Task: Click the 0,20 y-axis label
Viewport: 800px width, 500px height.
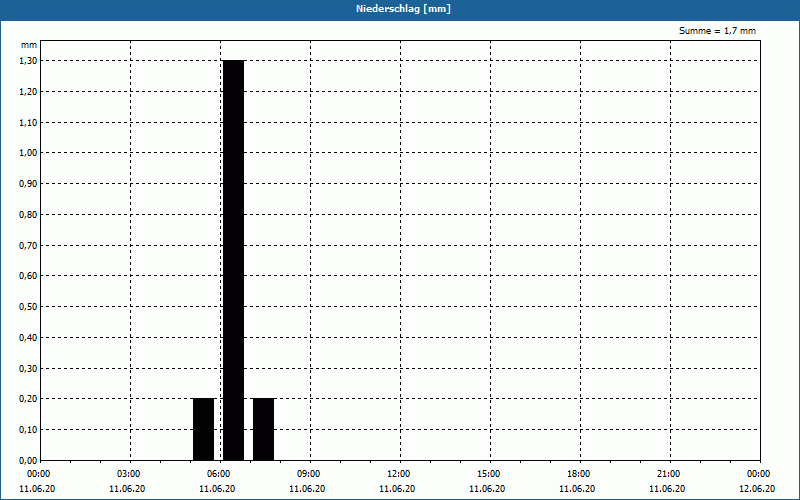Action: (x=28, y=399)
